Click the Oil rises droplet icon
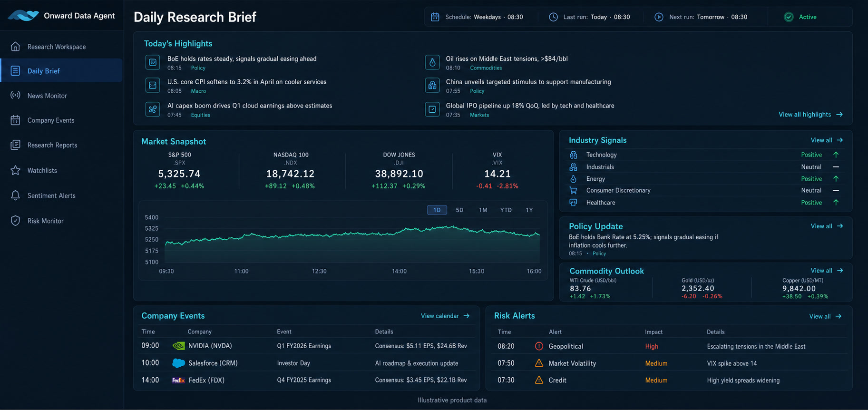868x410 pixels. click(432, 62)
